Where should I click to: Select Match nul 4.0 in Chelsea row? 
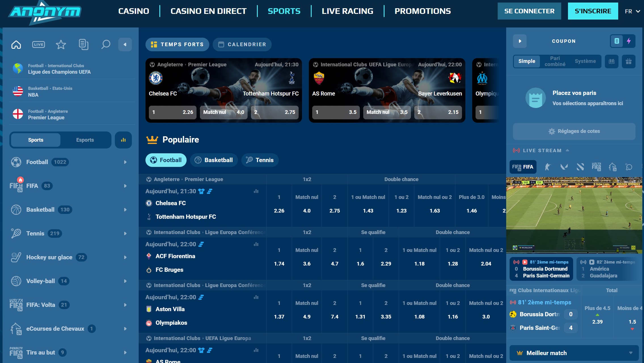click(x=307, y=205)
